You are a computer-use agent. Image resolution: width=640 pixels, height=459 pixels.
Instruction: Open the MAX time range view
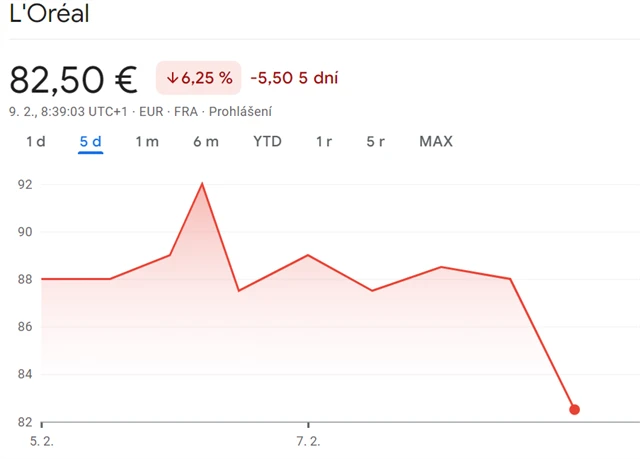coord(436,142)
